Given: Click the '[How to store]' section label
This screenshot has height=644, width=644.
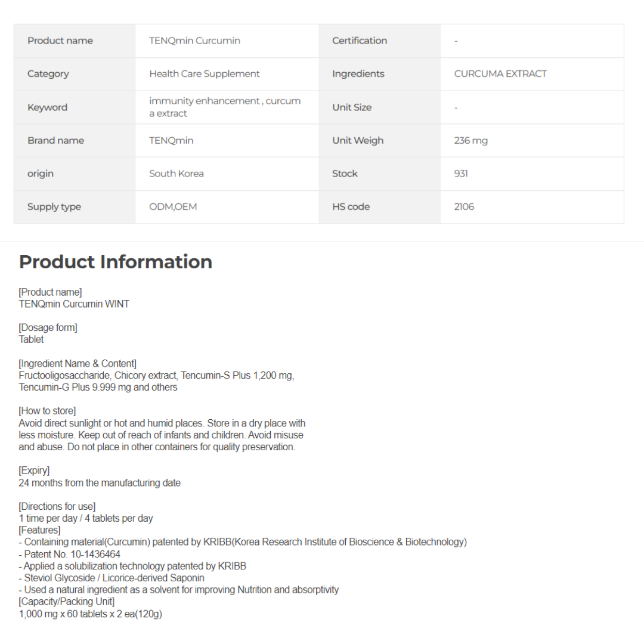Looking at the screenshot, I should (x=47, y=411).
